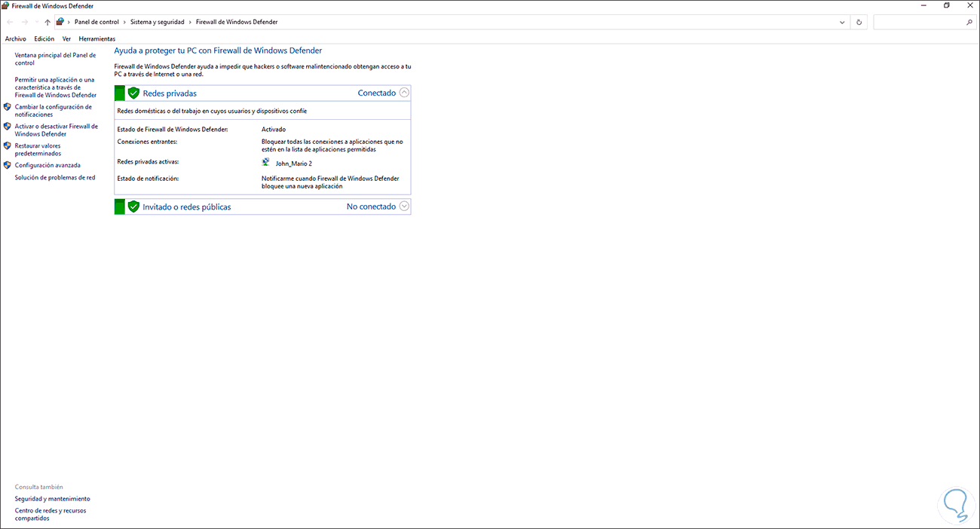Open Solución de problemas de red
The width and height of the screenshot is (980, 529).
click(55, 178)
